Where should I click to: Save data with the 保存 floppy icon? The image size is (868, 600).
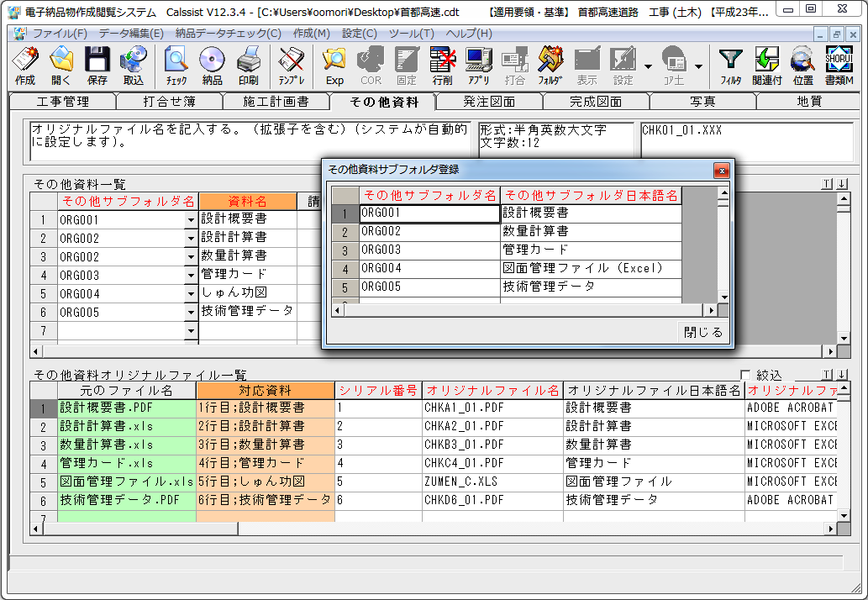click(x=97, y=66)
